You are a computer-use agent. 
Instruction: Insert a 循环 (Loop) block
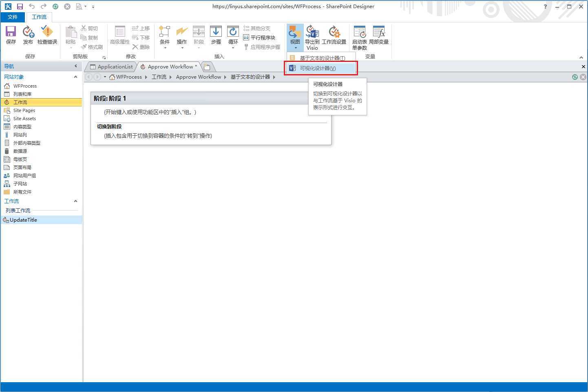click(233, 37)
